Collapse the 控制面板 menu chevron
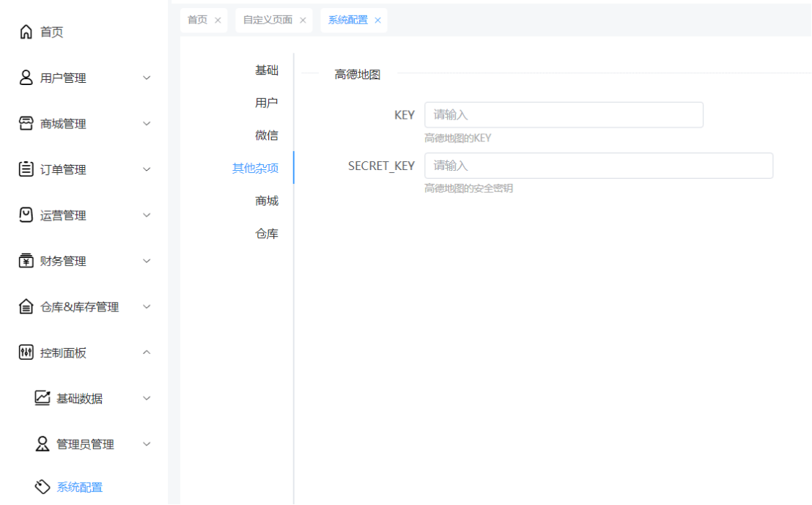The height and width of the screenshot is (505, 812). coord(147,353)
